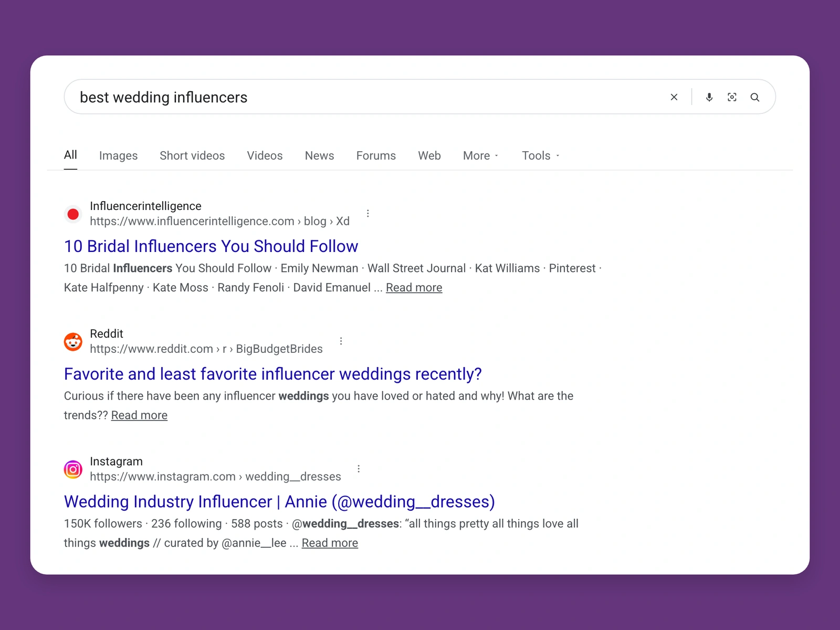Viewport: 840px width, 630px height.
Task: Click the Influencerintelligence site name
Action: [145, 206]
